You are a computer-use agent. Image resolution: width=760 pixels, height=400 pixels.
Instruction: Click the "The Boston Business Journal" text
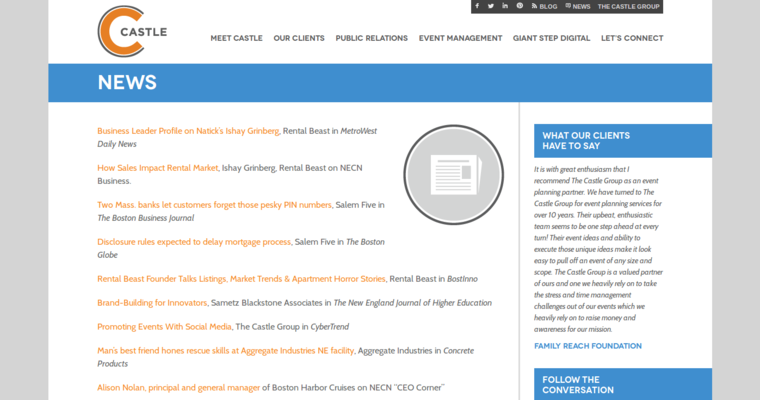click(145, 218)
